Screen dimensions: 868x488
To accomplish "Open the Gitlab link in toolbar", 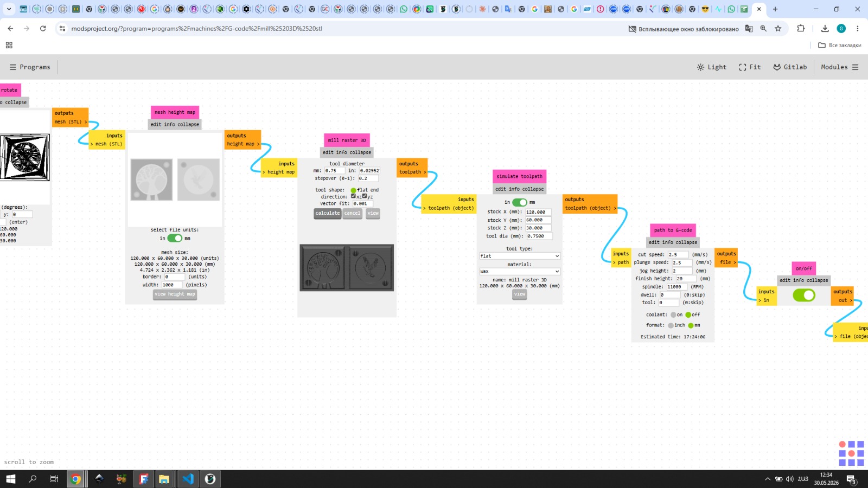I will coord(790,67).
